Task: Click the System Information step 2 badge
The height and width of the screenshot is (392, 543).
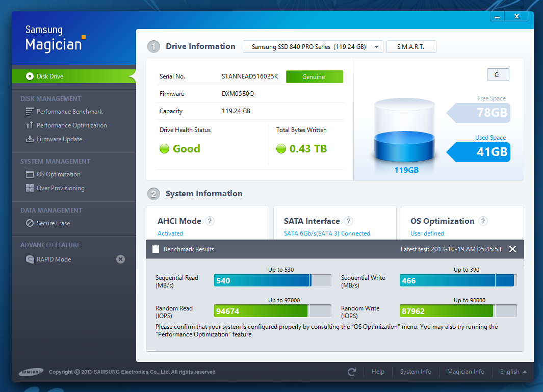Action: click(154, 194)
